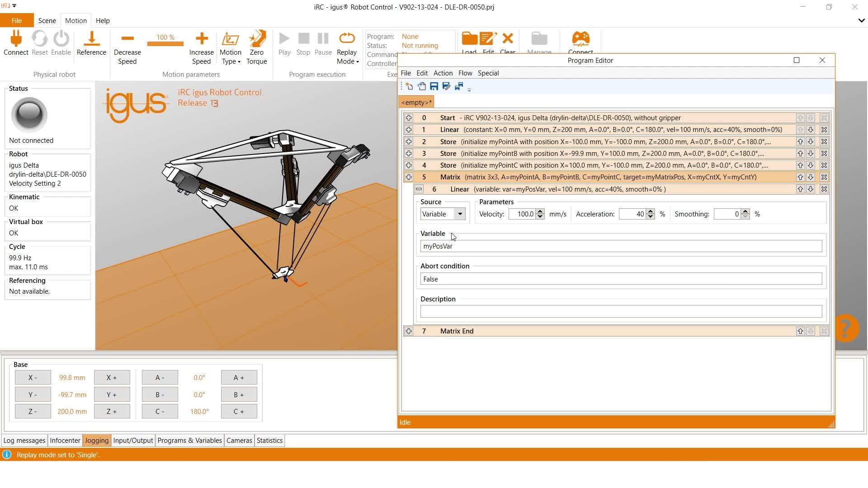Open the Flow menu in Program Editor
868x488 pixels.
tap(465, 73)
